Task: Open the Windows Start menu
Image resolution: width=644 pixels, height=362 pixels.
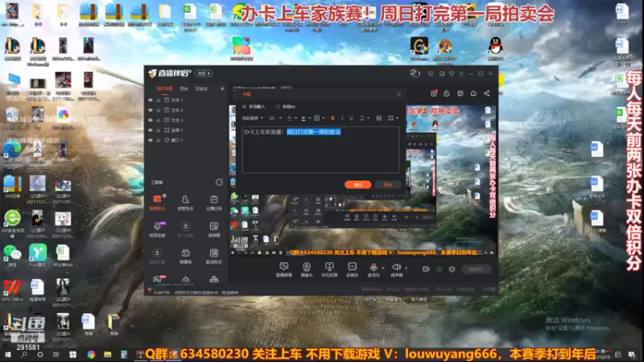Action: 7,354
